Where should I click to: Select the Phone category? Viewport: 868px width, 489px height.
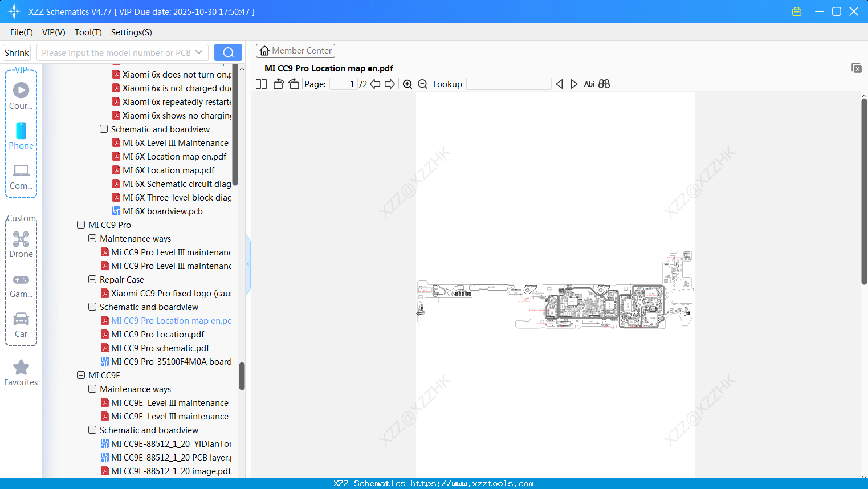[x=21, y=136]
